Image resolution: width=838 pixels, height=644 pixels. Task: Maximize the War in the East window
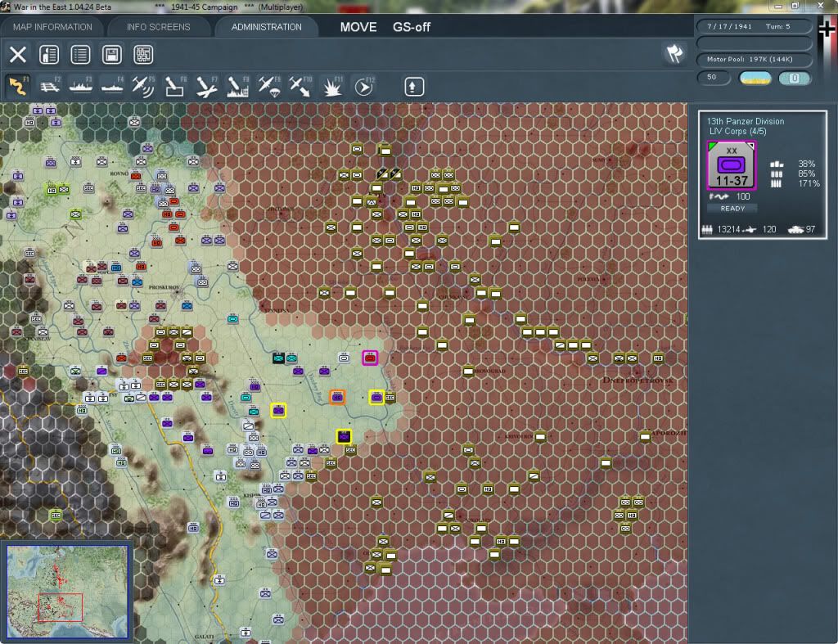coord(795,6)
